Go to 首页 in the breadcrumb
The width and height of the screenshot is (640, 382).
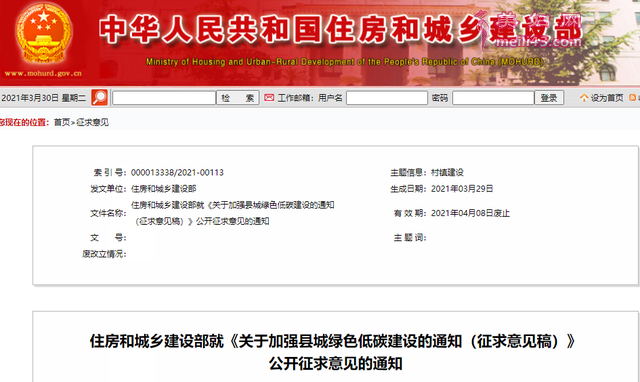coord(62,122)
